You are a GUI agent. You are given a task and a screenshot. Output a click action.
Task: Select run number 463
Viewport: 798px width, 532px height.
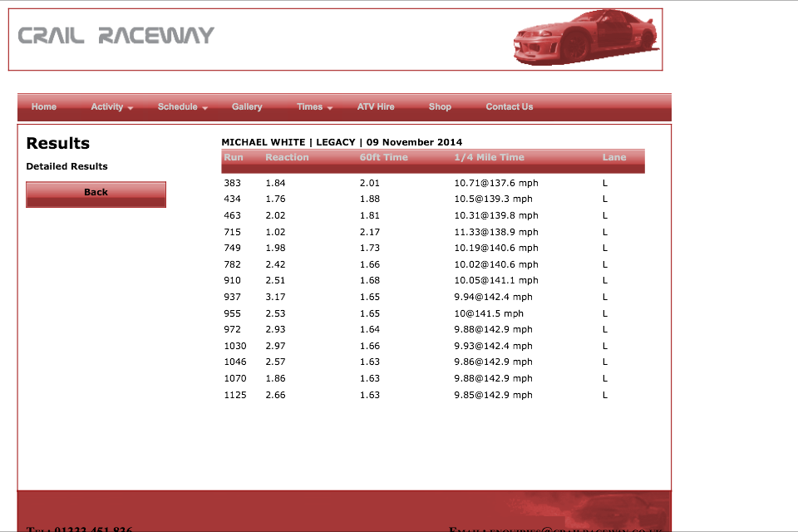tap(232, 215)
